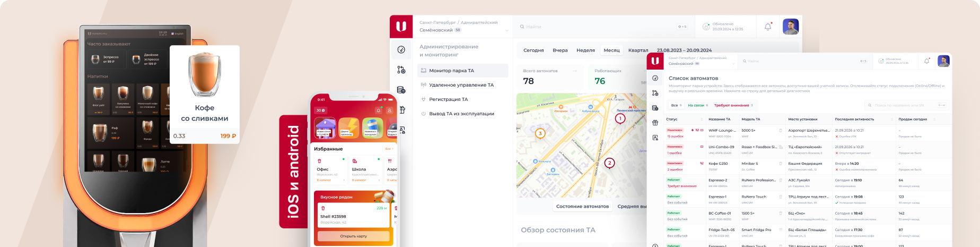The height and width of the screenshot is (247, 980).
Task: Open the routing nodes icon in the list window sidebar
Action: click(655, 93)
